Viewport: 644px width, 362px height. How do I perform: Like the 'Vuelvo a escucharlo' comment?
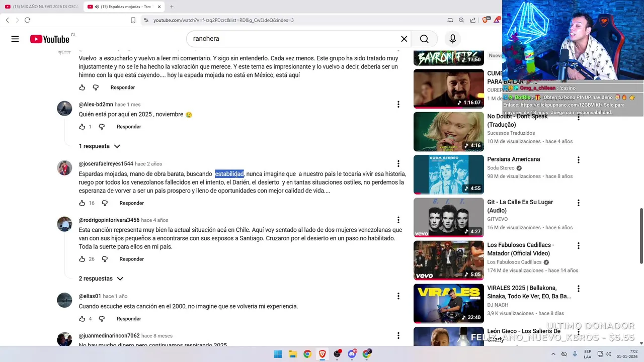point(82,87)
